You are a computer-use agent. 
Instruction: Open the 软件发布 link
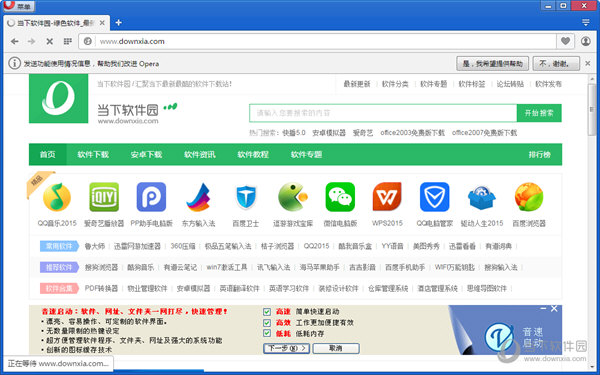[x=548, y=84]
